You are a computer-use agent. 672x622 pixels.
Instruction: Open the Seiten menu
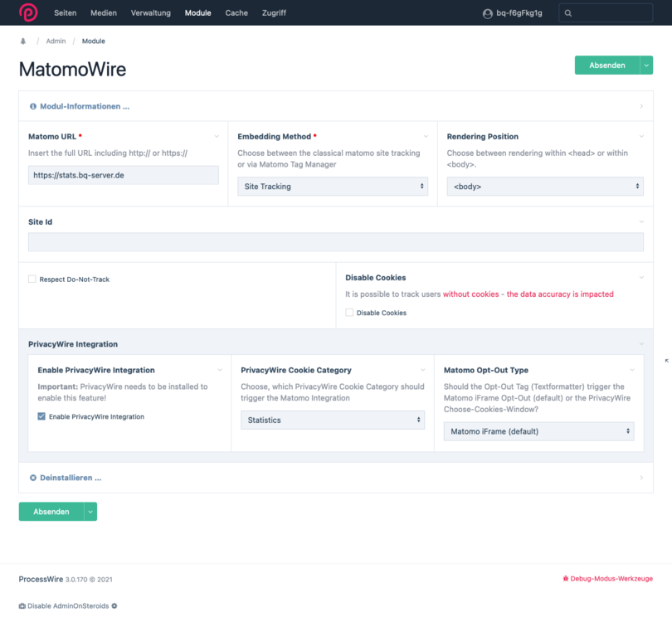(x=65, y=13)
